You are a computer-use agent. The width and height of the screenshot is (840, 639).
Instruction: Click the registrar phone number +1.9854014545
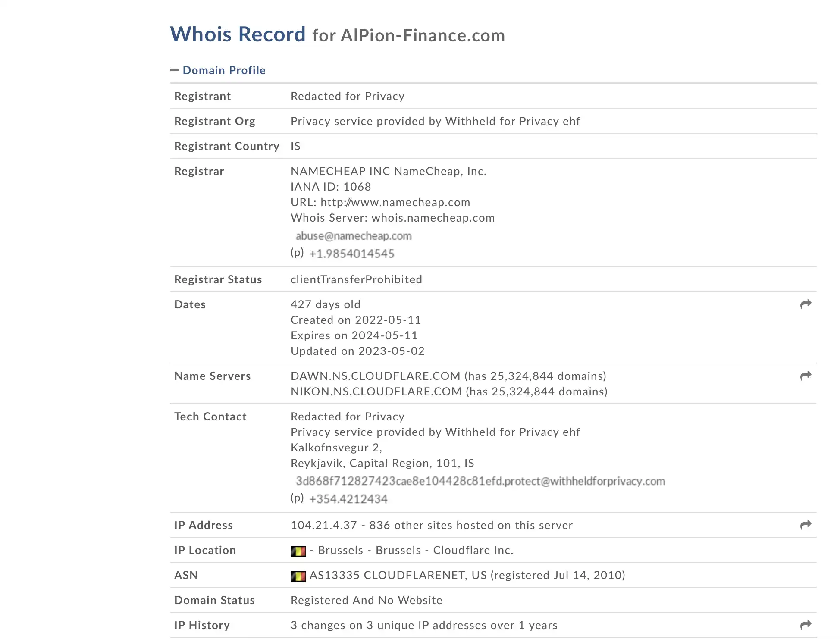tap(352, 254)
